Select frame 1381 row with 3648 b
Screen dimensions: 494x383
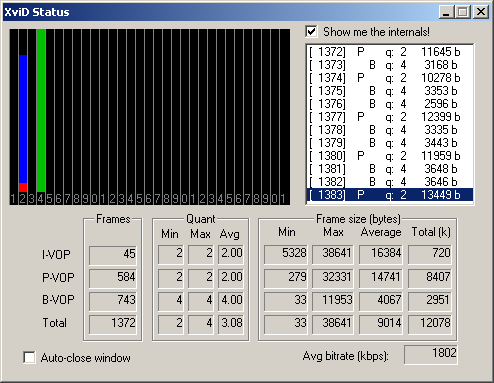pos(389,169)
